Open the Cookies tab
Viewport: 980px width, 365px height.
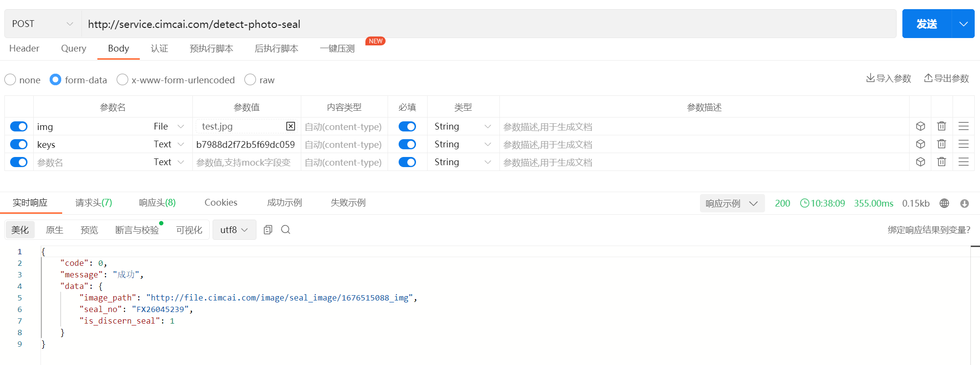[x=221, y=203]
